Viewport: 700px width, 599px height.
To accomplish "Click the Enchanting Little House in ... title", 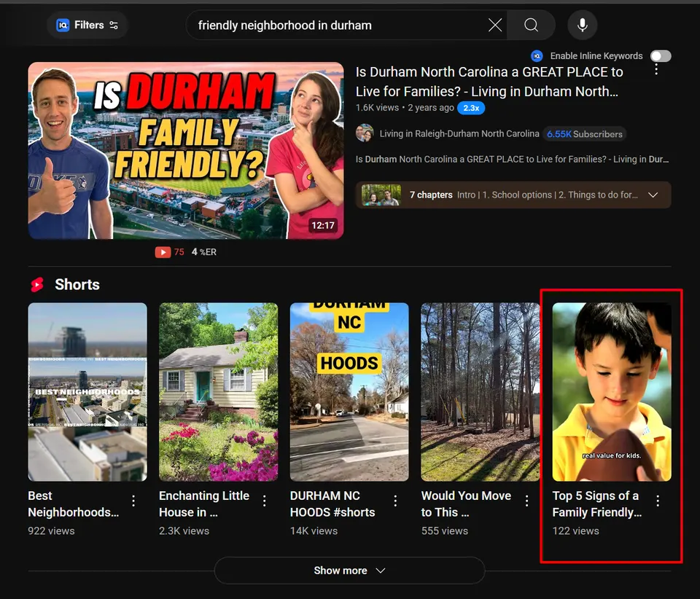I will pos(204,504).
